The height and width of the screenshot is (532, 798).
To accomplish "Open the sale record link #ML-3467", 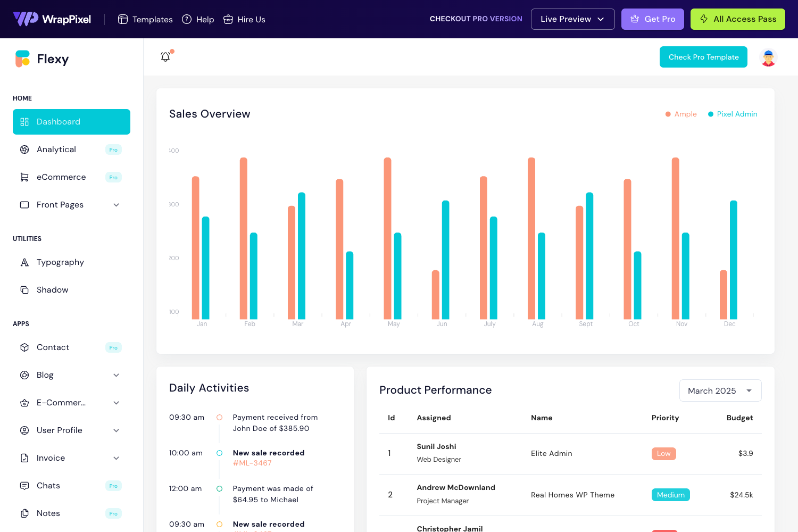I will click(252, 463).
